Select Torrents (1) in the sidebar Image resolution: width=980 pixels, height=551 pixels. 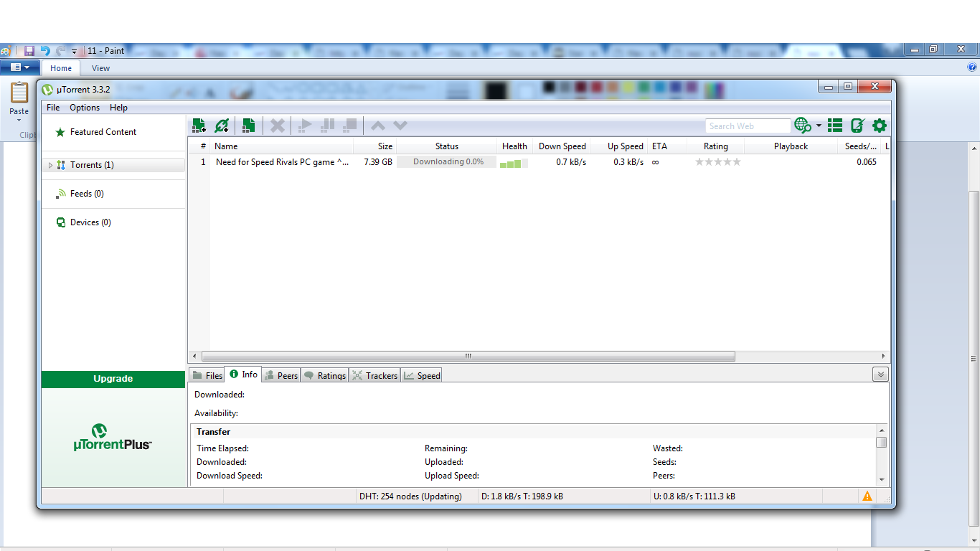tap(113, 165)
